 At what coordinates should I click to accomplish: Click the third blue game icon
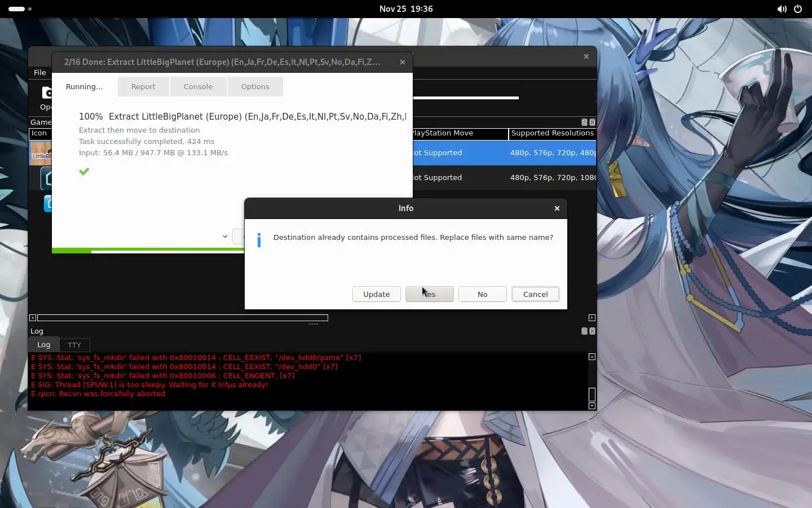coord(47,203)
